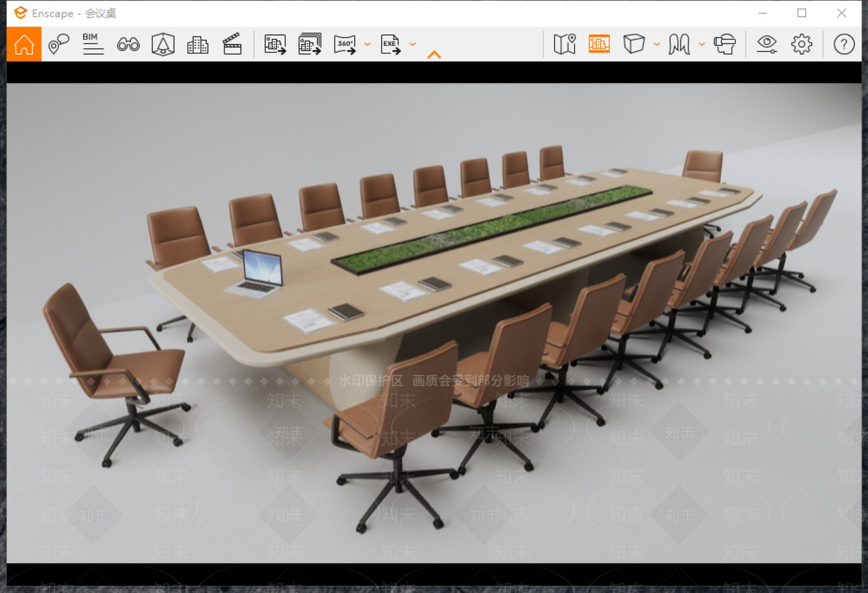868x593 pixels.
Task: Open the Help question mark
Action: pyautogui.click(x=844, y=44)
